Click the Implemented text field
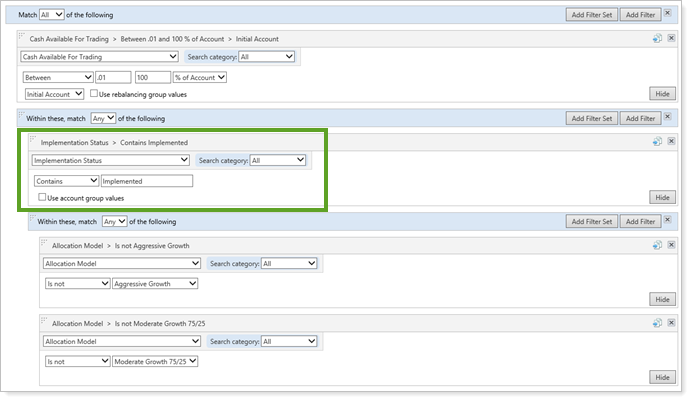The image size is (691, 401). click(146, 181)
